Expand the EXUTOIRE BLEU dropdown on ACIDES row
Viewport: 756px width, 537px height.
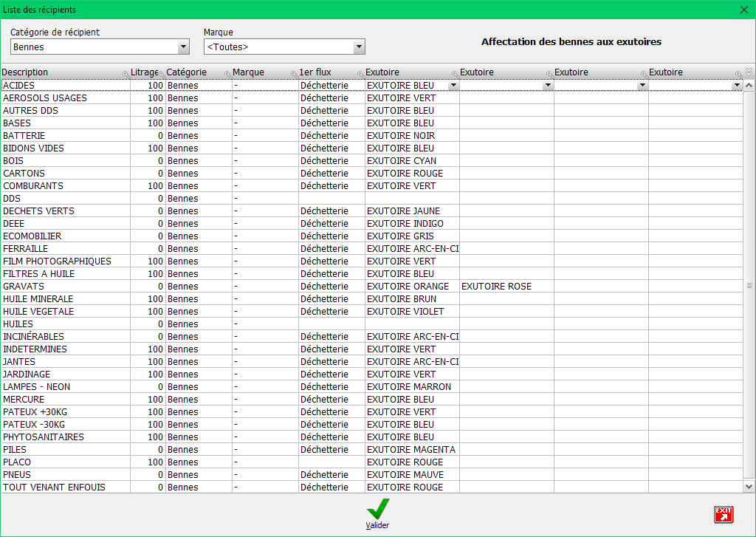tap(453, 86)
